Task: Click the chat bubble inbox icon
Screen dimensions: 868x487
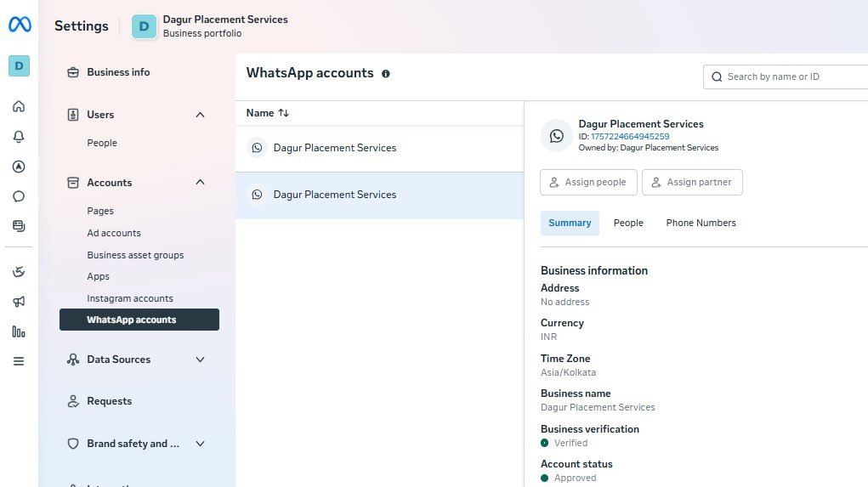Action: click(x=19, y=196)
